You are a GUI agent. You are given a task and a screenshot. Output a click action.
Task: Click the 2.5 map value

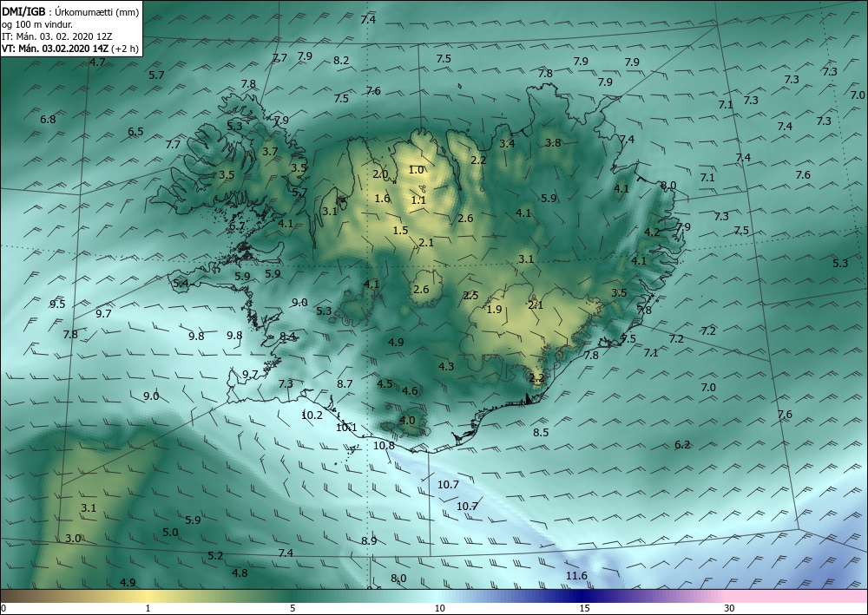tap(471, 295)
